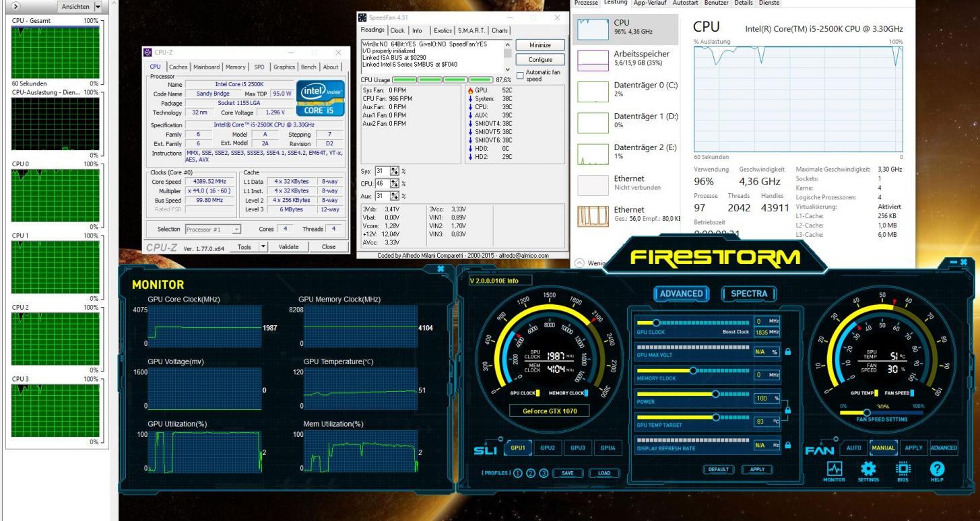Open the Charts tab in SpeedFan
This screenshot has width=980, height=521.
tap(500, 30)
